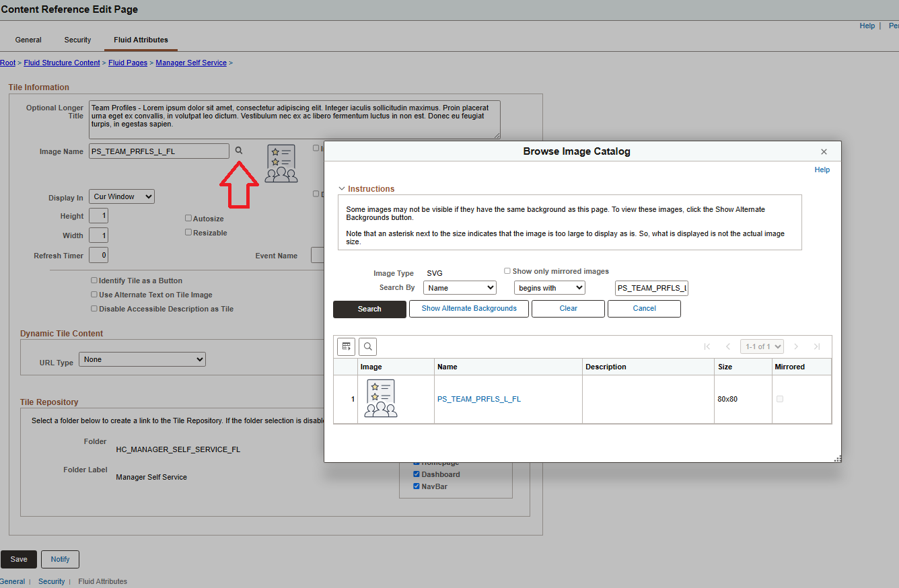Click the grid personalize icon above results
Screen dimensions: 899x588
(x=346, y=346)
